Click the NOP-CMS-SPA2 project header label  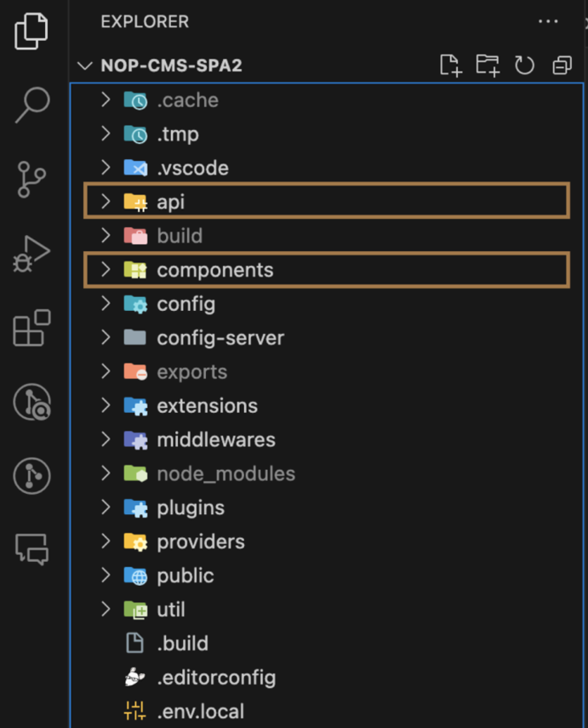coord(172,66)
